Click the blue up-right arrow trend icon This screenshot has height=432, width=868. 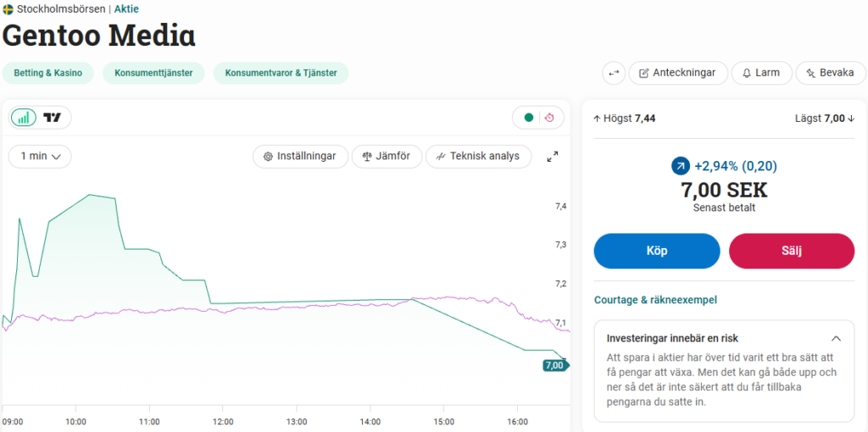(680, 166)
